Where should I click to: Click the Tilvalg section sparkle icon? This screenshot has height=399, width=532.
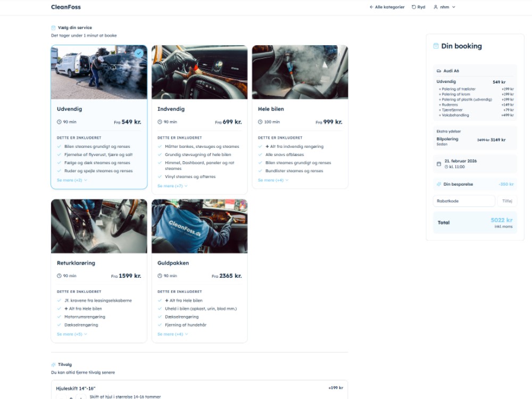(x=53, y=365)
